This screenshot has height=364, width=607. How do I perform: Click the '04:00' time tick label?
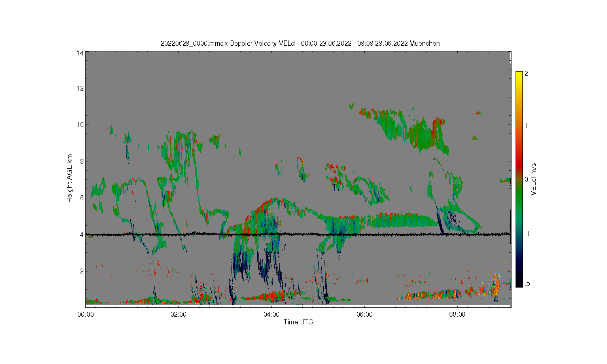pos(271,314)
